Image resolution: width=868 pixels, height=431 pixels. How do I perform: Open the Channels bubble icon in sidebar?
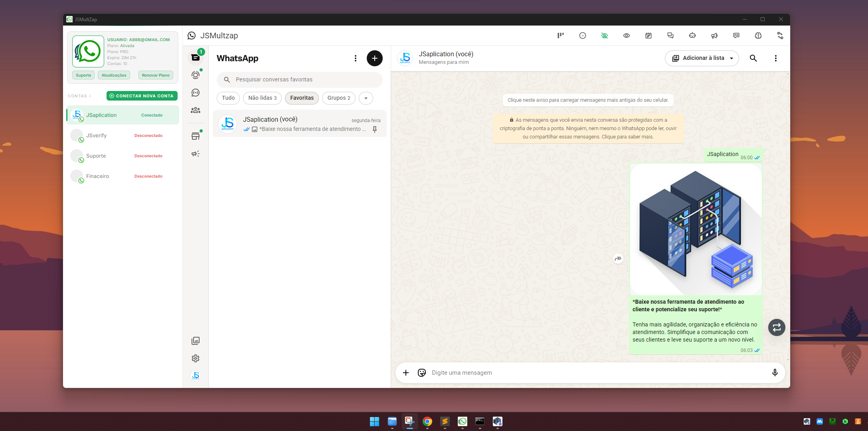[196, 93]
